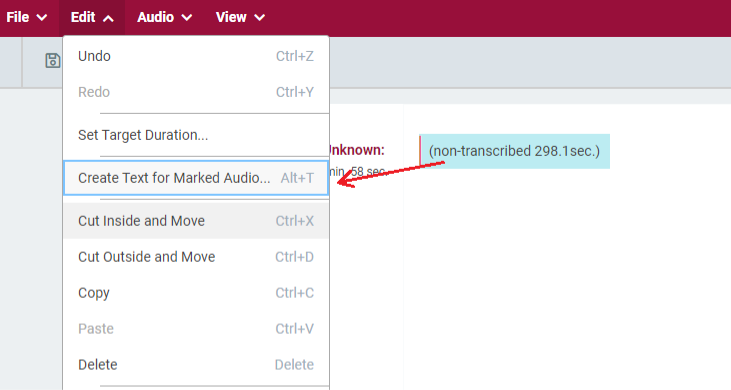Viewport: 731px width, 390px height.
Task: Choose Copy from the Edit menu
Action: click(196, 293)
